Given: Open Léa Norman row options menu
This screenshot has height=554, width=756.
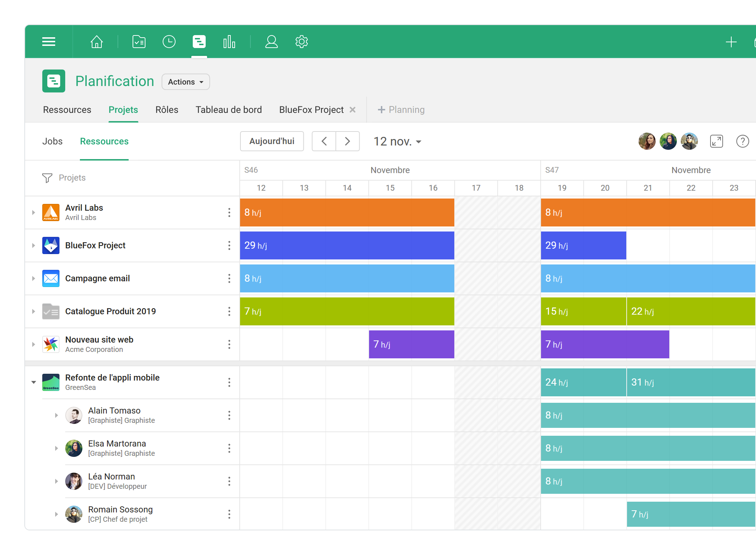Looking at the screenshot, I should [229, 481].
